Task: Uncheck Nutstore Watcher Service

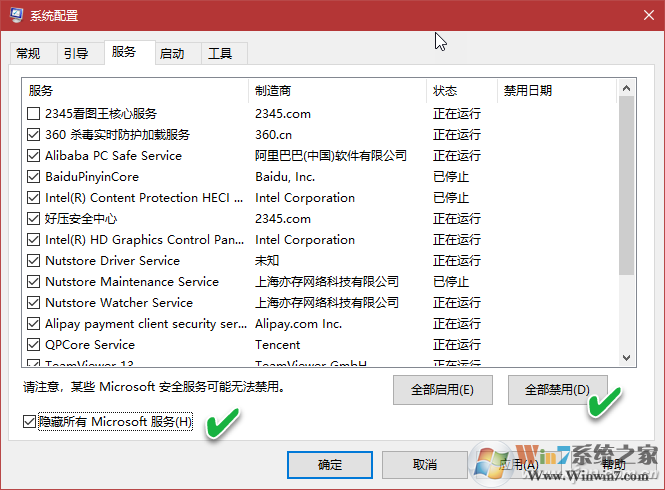Action: tap(34, 302)
